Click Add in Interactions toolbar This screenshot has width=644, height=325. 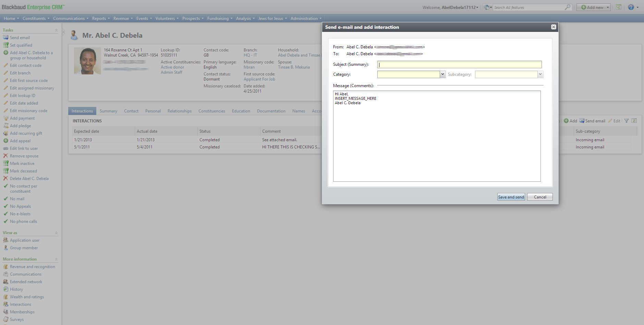tap(571, 121)
